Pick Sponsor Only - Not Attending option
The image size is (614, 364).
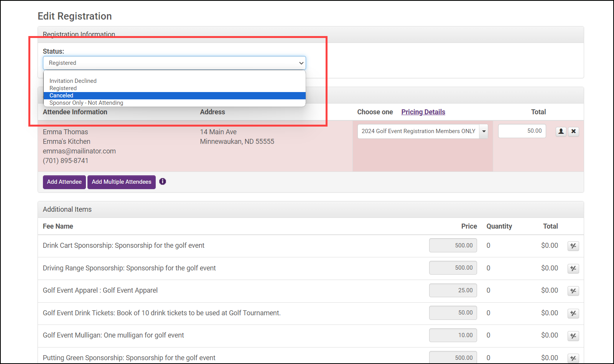tap(86, 103)
